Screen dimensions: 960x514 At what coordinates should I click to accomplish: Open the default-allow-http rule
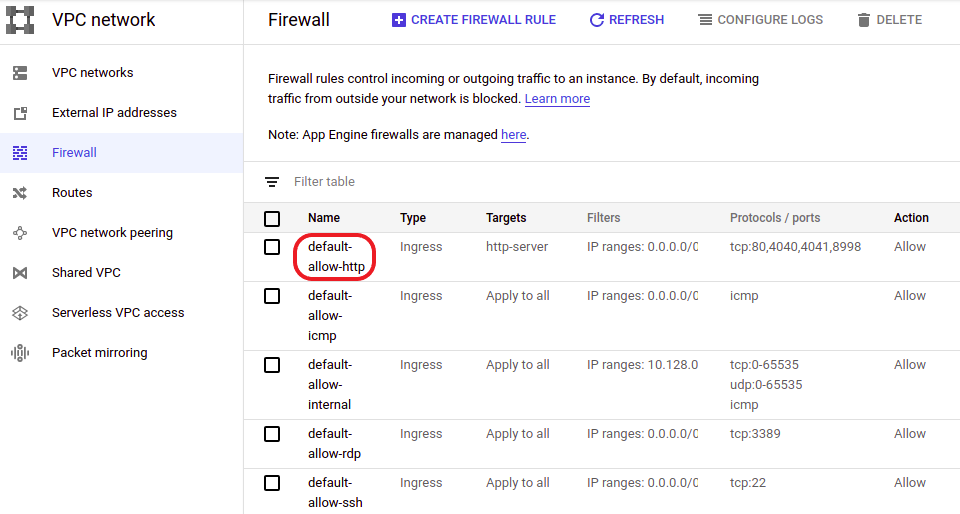pyautogui.click(x=336, y=257)
